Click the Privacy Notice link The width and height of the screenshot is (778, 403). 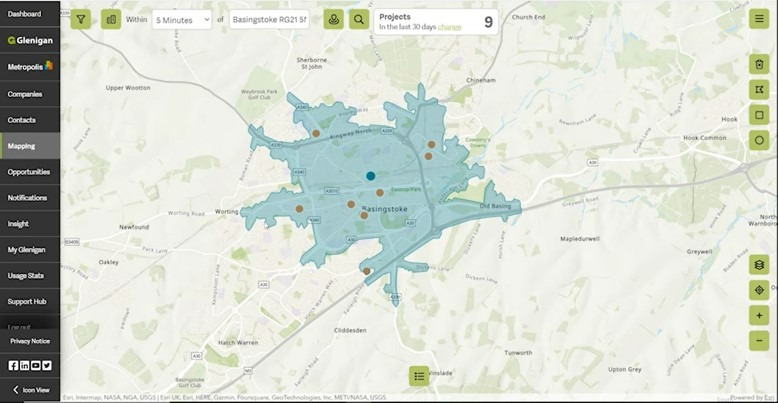30,341
